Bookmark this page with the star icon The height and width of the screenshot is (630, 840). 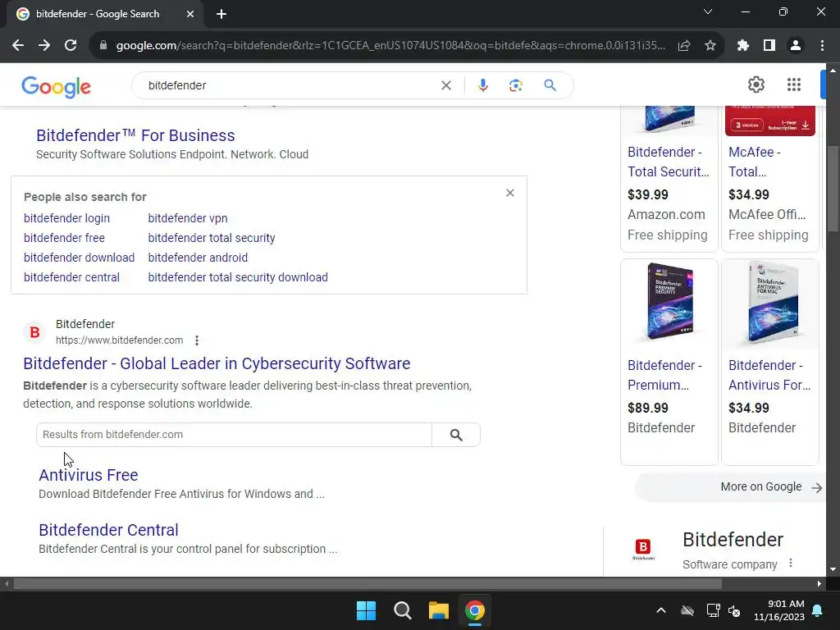click(x=710, y=46)
